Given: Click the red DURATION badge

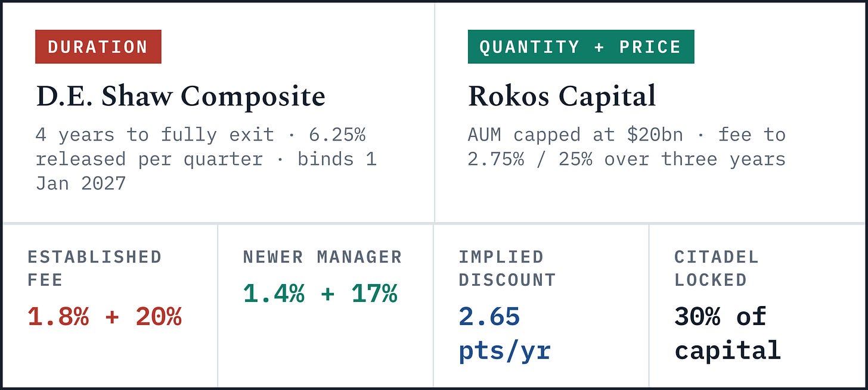Looking at the screenshot, I should point(98,46).
